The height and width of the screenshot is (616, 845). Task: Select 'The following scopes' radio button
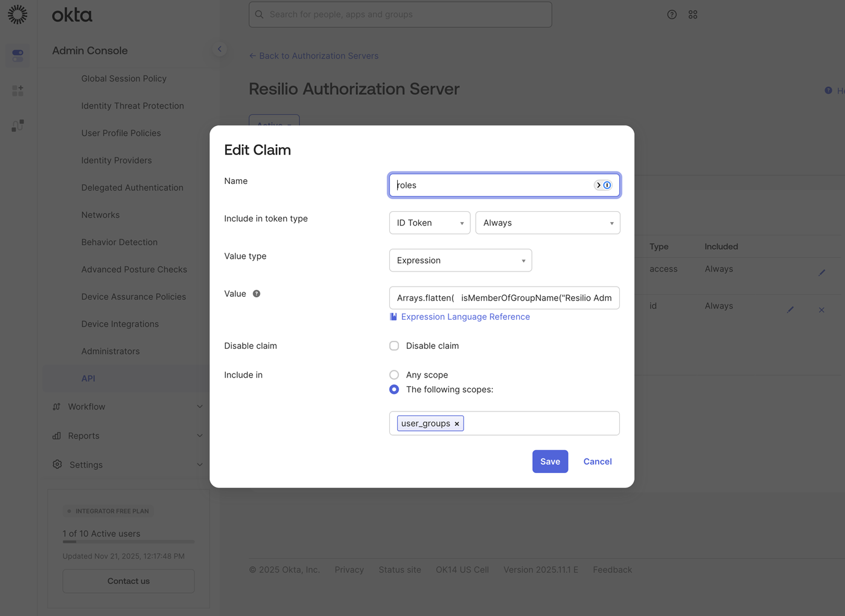[x=394, y=389]
